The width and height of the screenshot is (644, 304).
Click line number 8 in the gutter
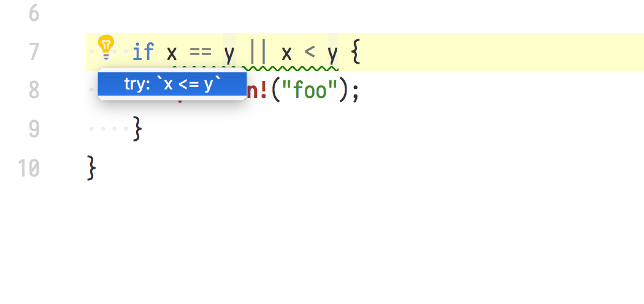pyautogui.click(x=34, y=90)
